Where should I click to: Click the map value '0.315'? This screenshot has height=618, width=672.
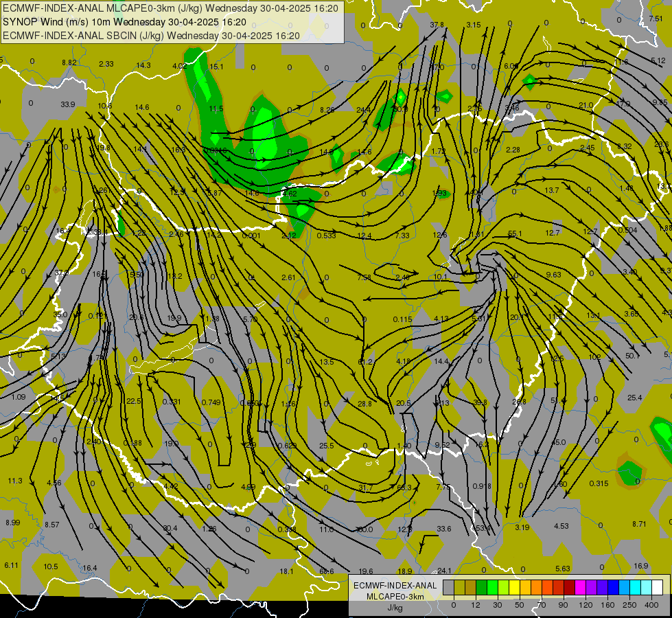[599, 483]
